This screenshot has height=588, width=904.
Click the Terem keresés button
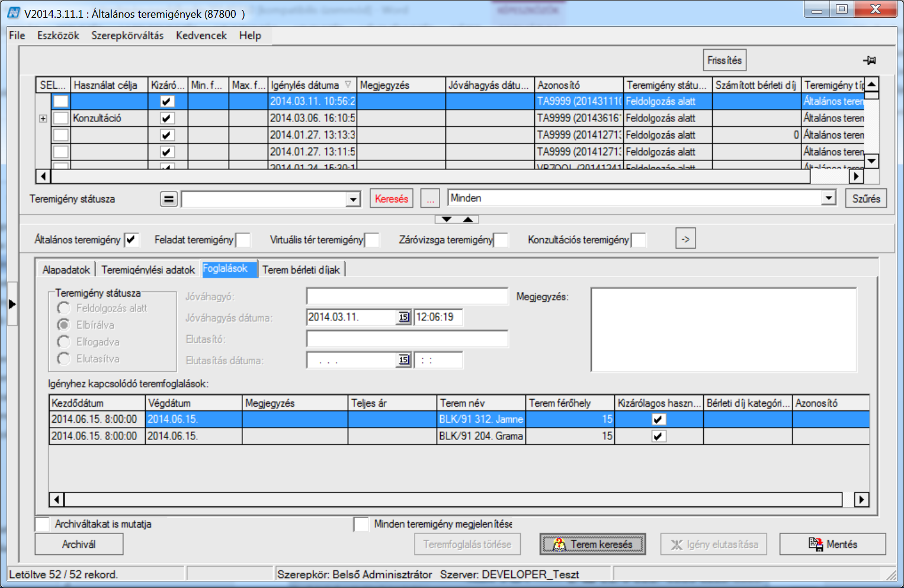(x=593, y=544)
